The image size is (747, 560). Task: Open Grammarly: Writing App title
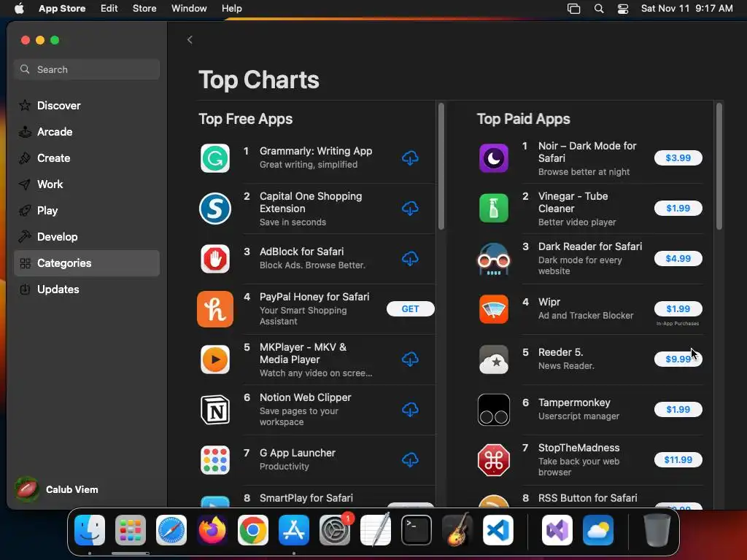(x=316, y=151)
